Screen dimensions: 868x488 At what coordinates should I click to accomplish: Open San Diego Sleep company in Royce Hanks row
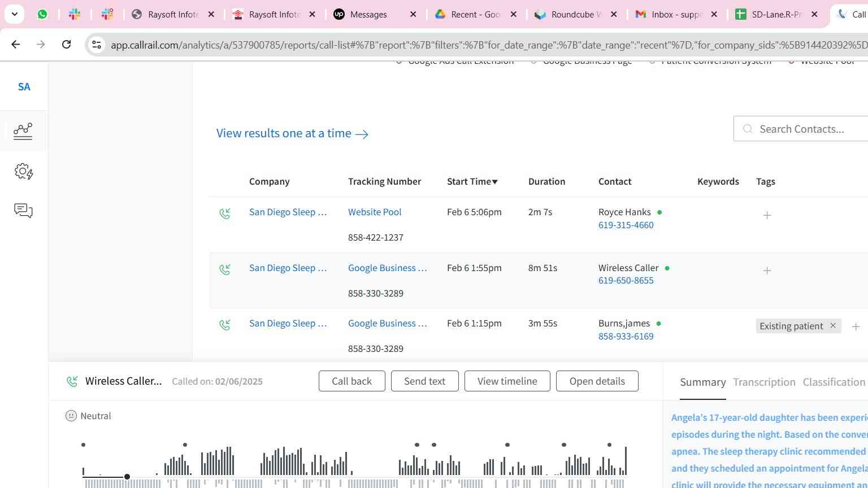point(288,212)
